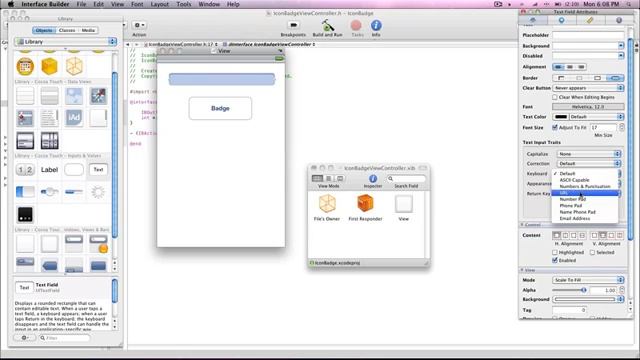640x360 pixels.
Task: Open the Capitalize dropdown
Action: coord(589,154)
